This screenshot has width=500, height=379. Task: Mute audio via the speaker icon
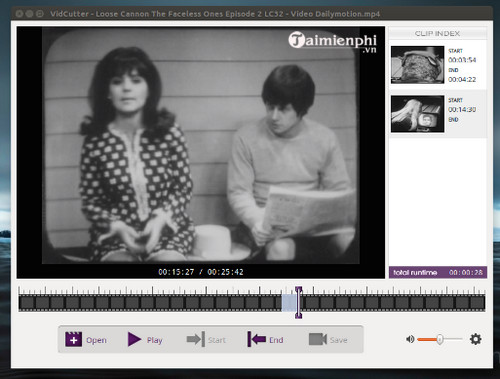(410, 339)
